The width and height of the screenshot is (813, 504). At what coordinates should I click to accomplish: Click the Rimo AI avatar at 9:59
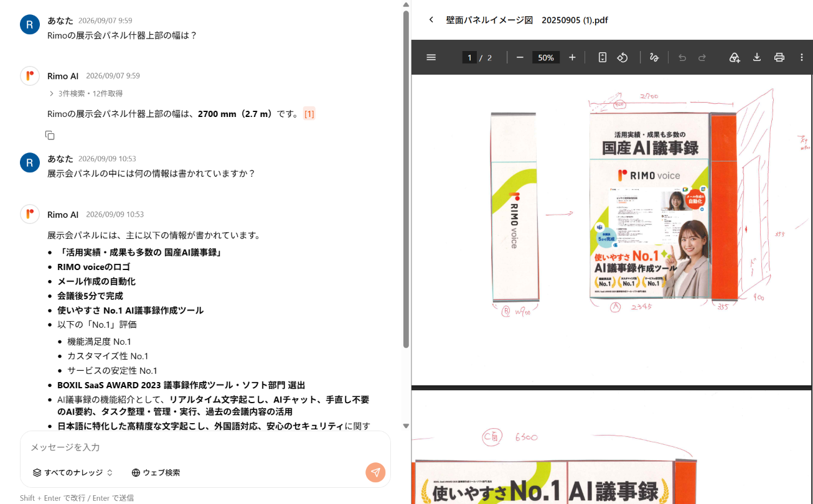(x=30, y=77)
